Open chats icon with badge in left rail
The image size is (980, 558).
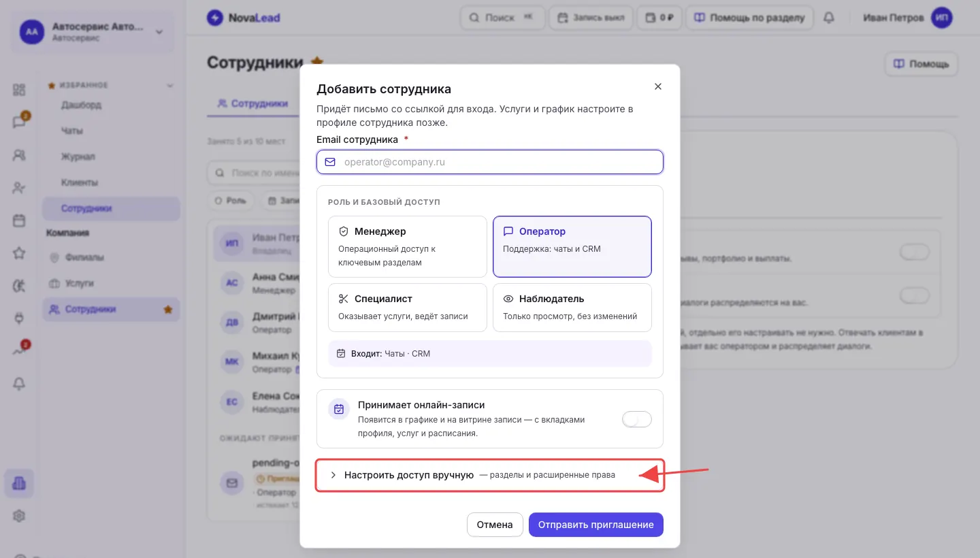19,122
